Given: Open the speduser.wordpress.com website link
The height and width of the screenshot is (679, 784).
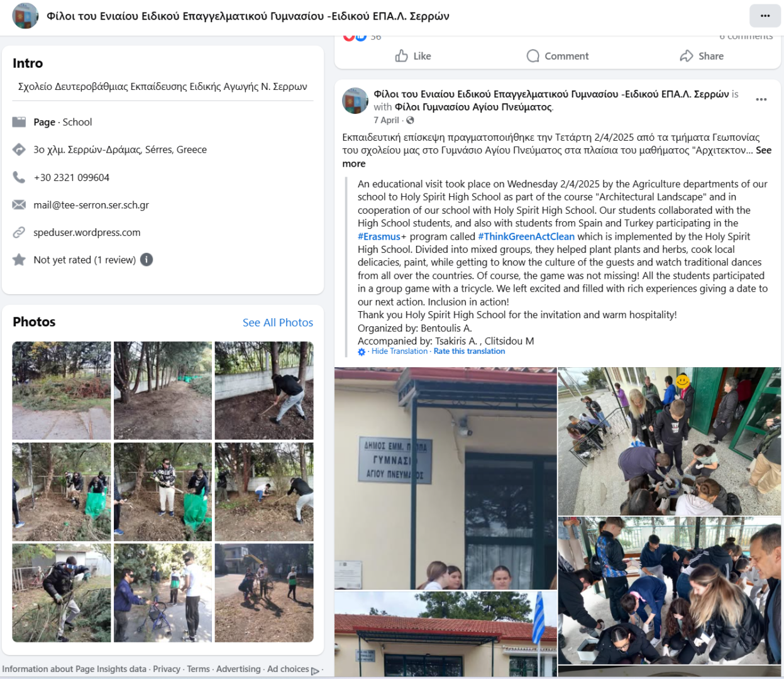Looking at the screenshot, I should click(x=87, y=233).
